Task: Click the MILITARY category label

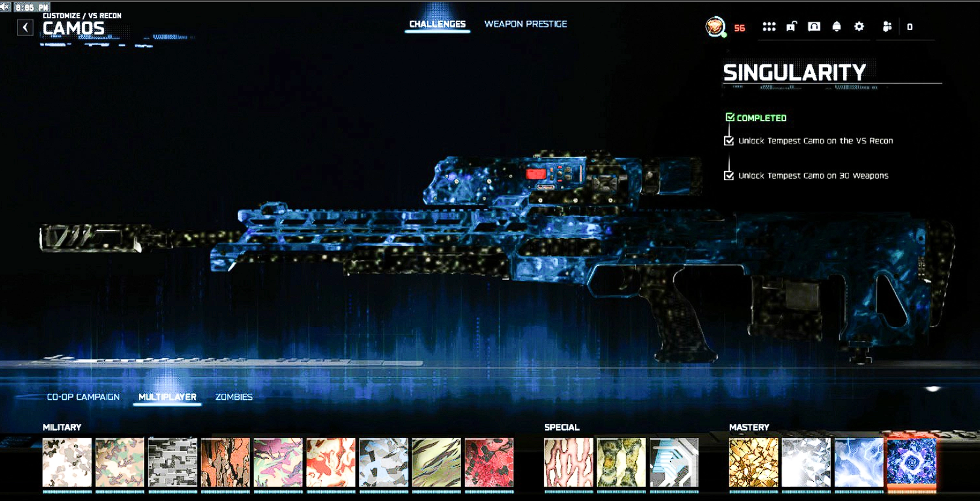Action: [61, 427]
